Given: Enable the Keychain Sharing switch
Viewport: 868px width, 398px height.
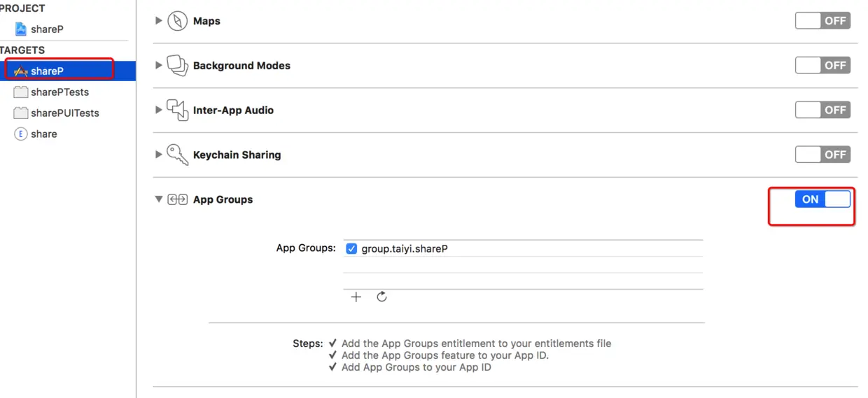Looking at the screenshot, I should pos(822,155).
